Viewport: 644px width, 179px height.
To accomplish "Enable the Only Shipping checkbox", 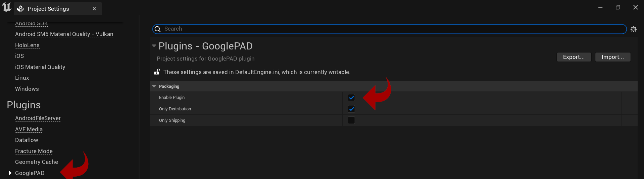I will [351, 120].
